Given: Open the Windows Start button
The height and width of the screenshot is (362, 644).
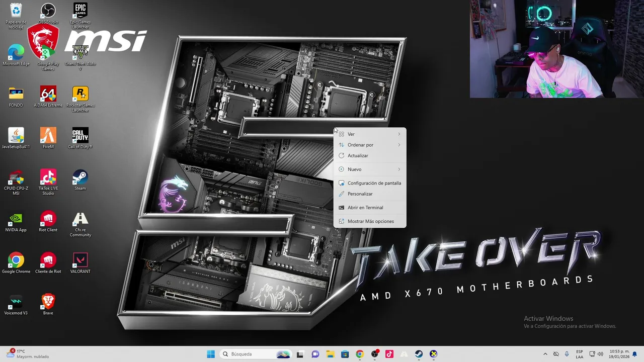Looking at the screenshot, I should click(211, 354).
